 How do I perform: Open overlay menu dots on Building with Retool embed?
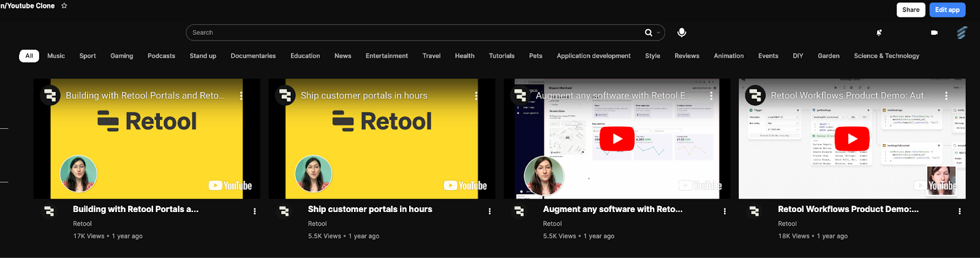[x=241, y=96]
